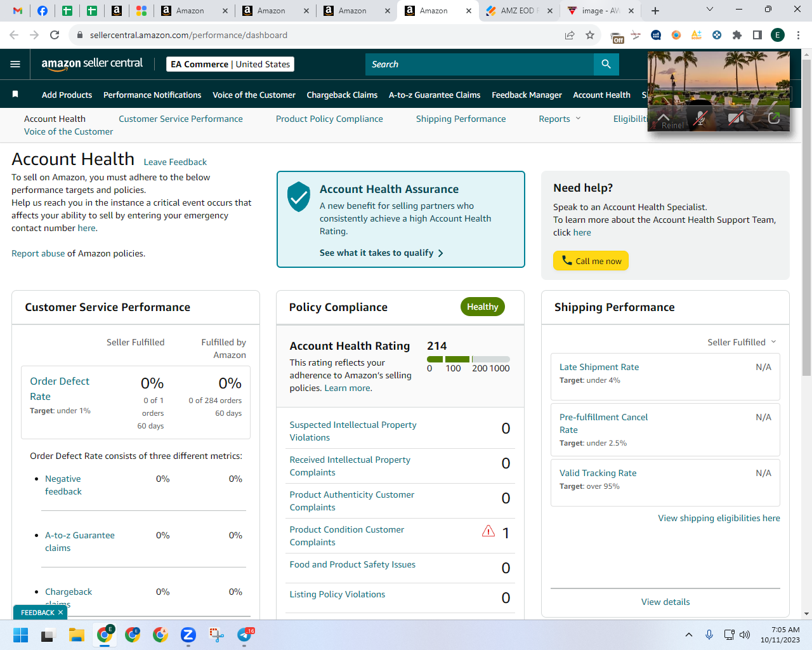
Task: Click the microphone icon in the system tray
Action: tap(709, 635)
